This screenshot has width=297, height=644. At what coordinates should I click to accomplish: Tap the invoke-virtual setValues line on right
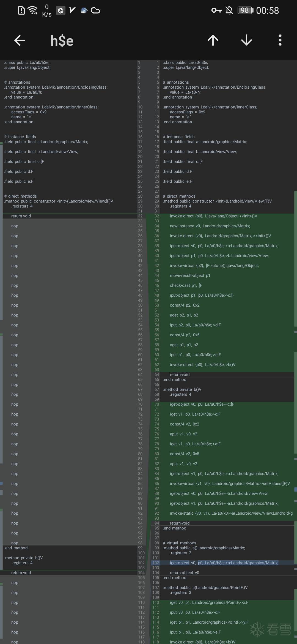[230, 484]
